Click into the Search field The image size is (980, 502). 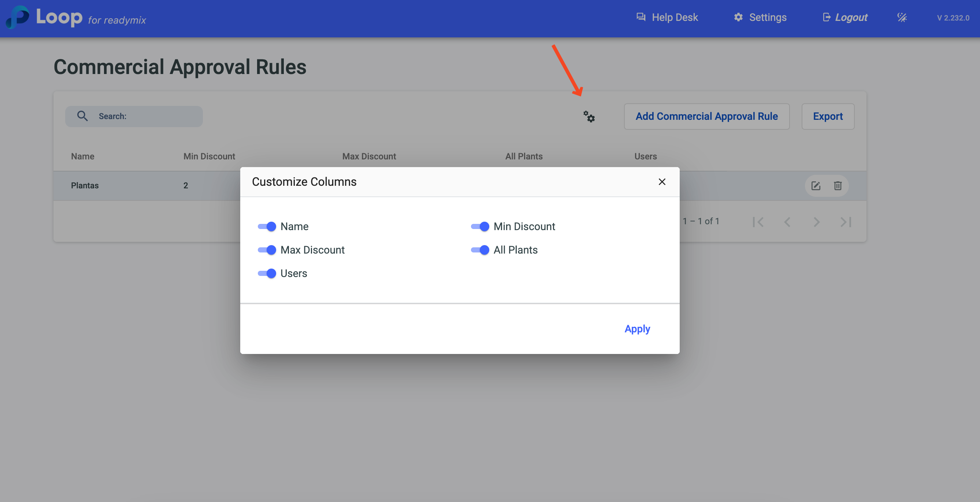145,117
